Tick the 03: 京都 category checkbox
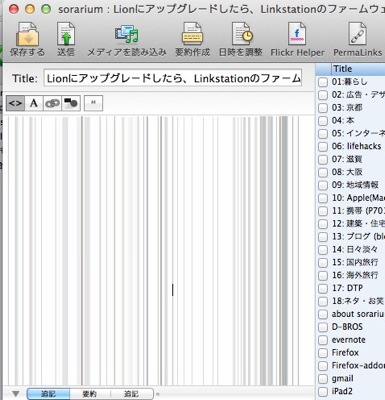 click(x=323, y=108)
